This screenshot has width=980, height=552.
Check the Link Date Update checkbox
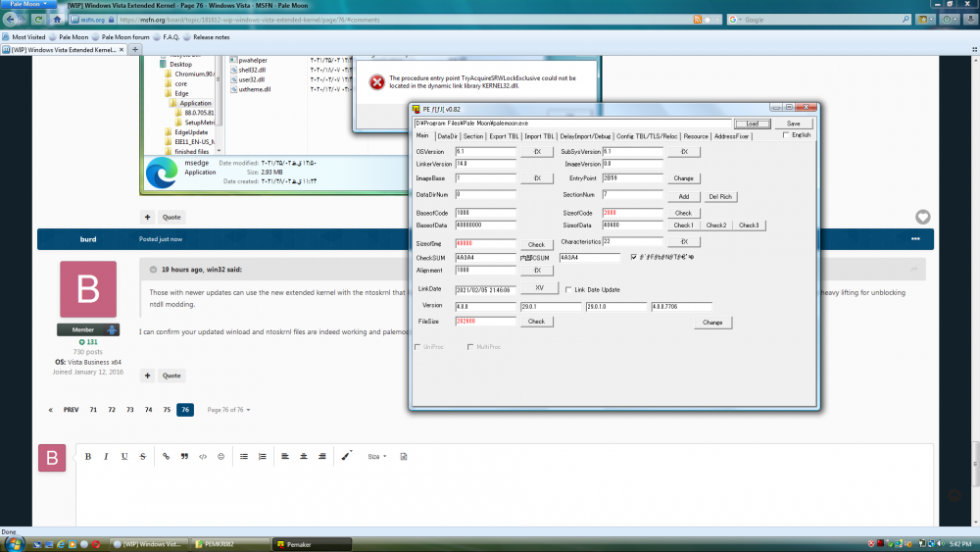568,289
